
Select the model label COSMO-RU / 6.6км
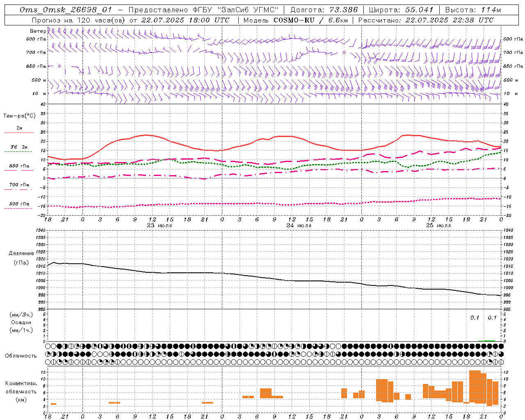(x=310, y=20)
